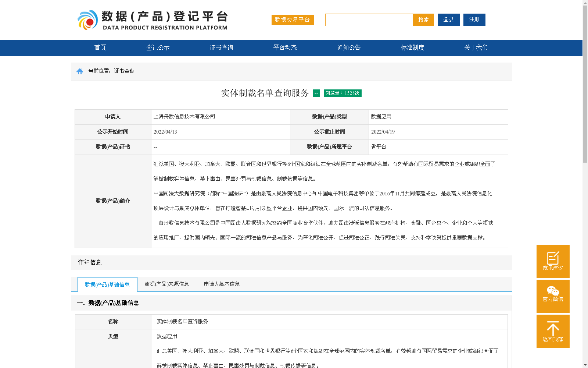Screen dimensions: 588x368
Task: Click the 返回顶部 back-to-top button
Action: [x=553, y=330]
